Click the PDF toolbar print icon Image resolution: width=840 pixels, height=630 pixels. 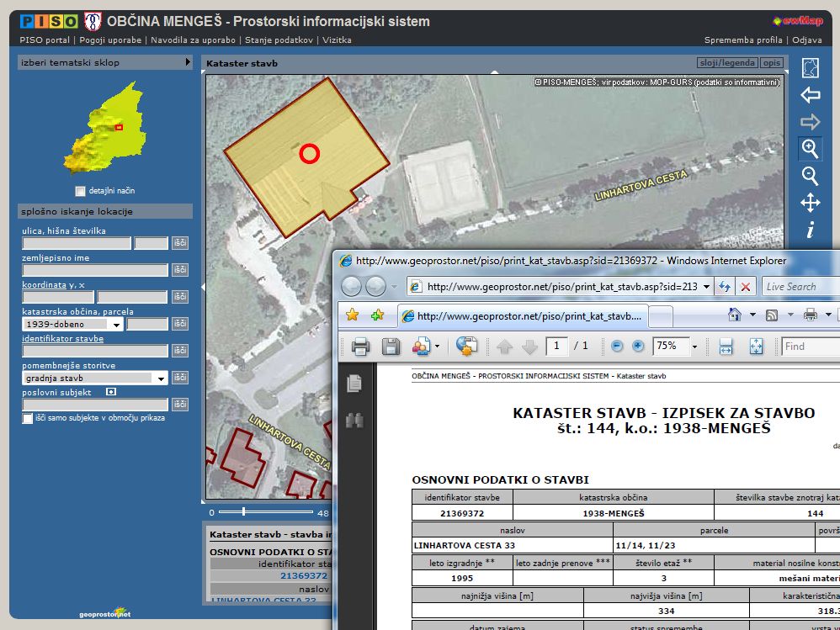pos(360,346)
